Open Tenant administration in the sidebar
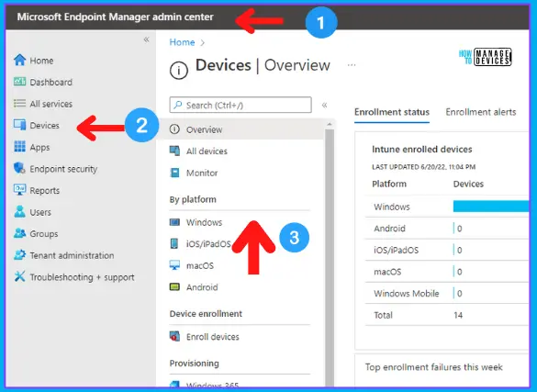 (72, 255)
